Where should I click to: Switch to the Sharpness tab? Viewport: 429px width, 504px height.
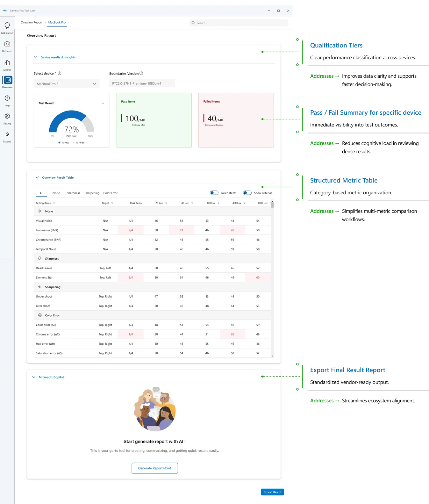click(x=74, y=193)
